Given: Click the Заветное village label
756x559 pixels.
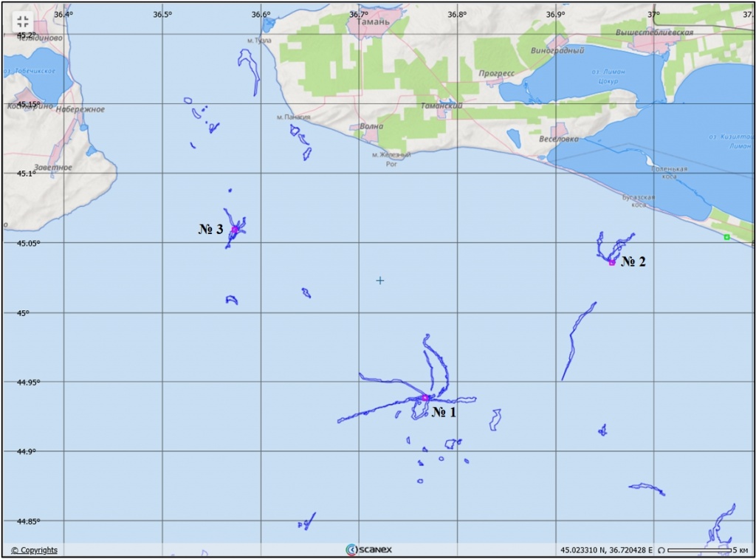Looking at the screenshot, I should (x=52, y=168).
